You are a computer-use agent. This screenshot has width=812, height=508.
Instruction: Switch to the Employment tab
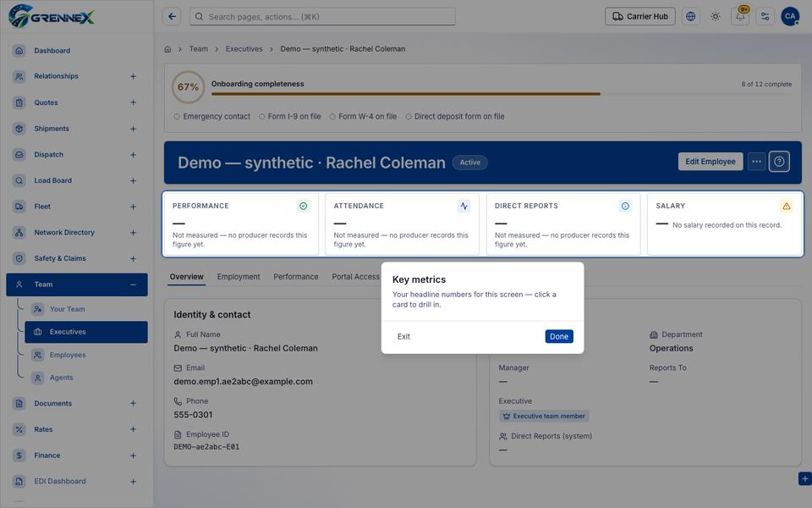click(x=239, y=277)
